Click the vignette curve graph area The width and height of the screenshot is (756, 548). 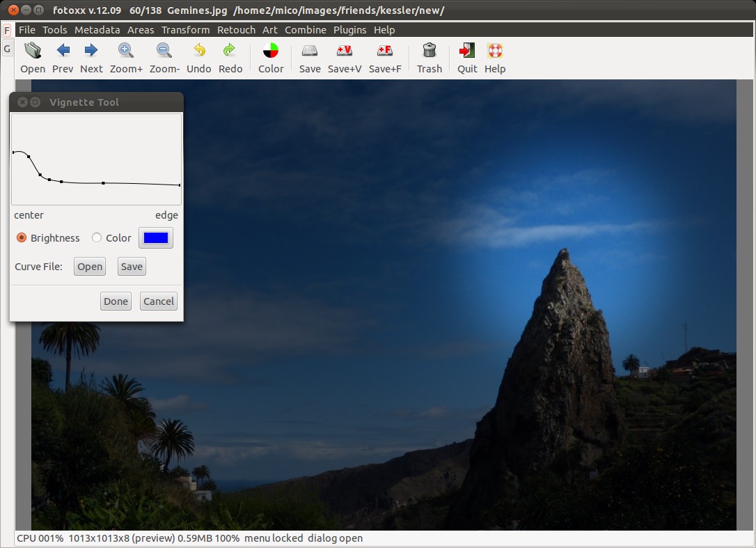tap(96, 159)
